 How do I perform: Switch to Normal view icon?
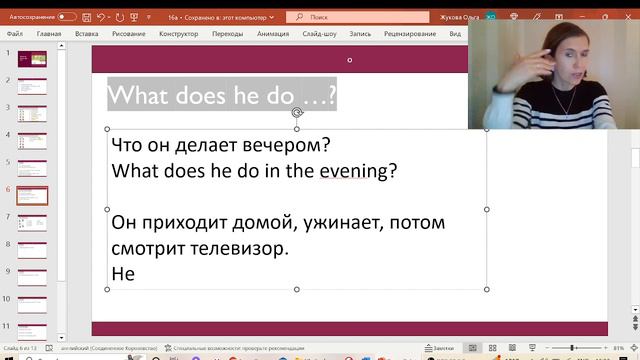point(472,348)
